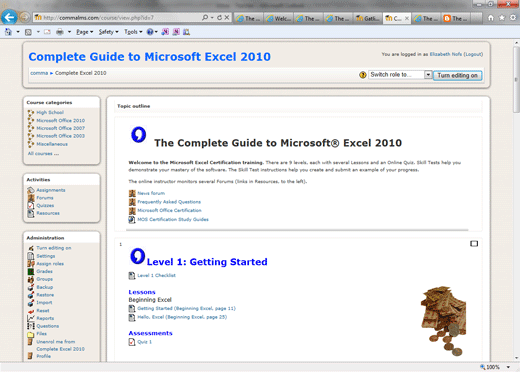Open the Forums activity link
Screen dimensions: 520x372
45,198
